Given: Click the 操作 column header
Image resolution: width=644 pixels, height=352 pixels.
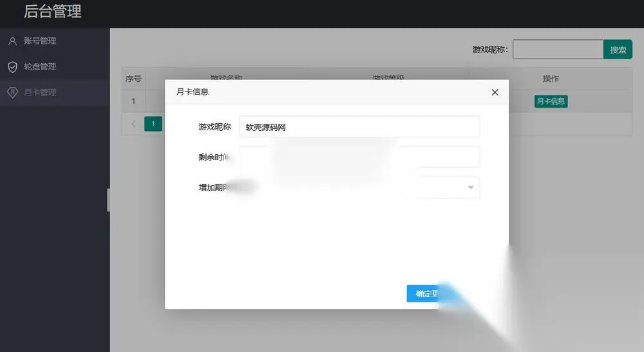Looking at the screenshot, I should (x=551, y=79).
